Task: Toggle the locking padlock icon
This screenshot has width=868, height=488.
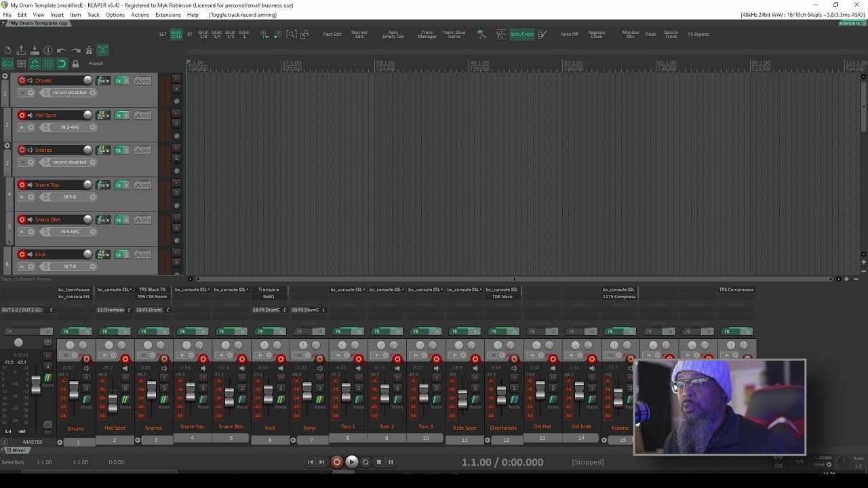Action: coord(75,64)
